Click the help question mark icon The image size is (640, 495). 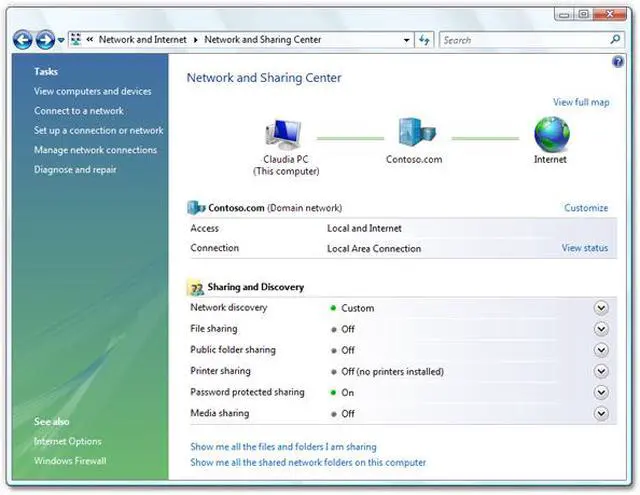[x=617, y=62]
